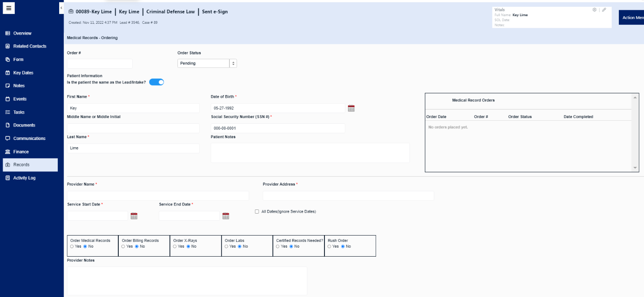
Task: Go to Documents in the sidebar
Action: (x=24, y=125)
